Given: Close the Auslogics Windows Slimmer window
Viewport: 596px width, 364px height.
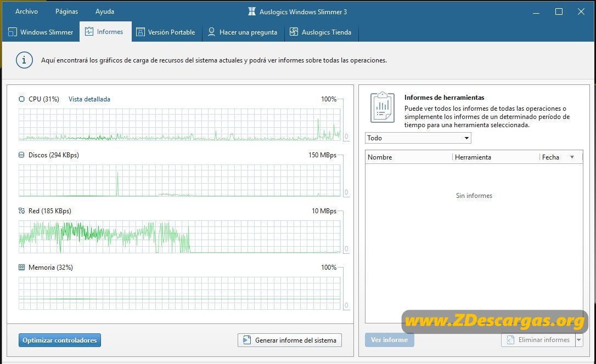Looking at the screenshot, I should pyautogui.click(x=581, y=12).
